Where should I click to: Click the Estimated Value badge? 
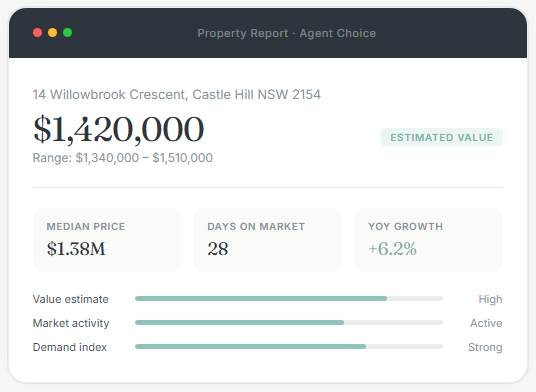pyautogui.click(x=442, y=137)
